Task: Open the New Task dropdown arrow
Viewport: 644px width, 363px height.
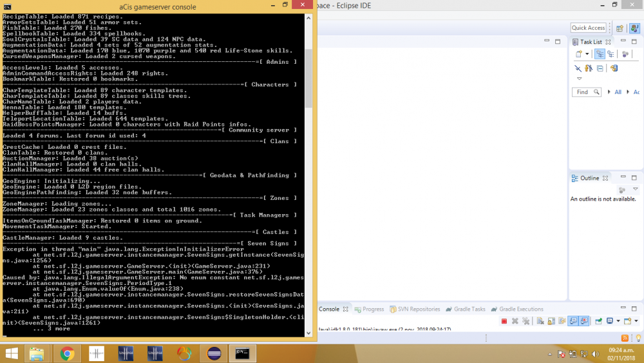Action: tap(587, 54)
